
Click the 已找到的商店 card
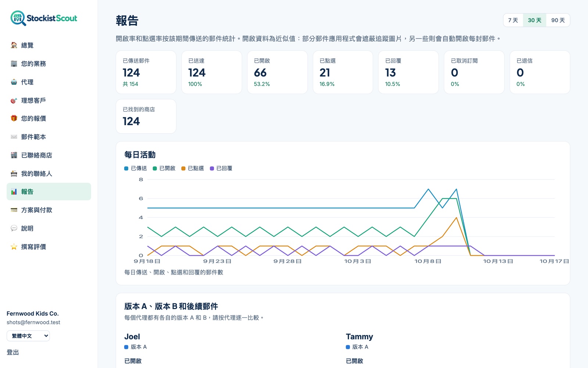(146, 116)
